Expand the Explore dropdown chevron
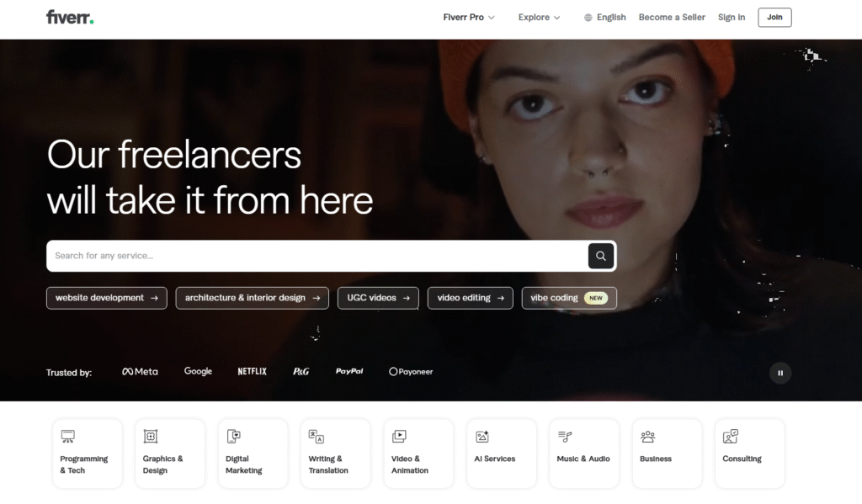Screen dimensions: 862x504 point(557,18)
